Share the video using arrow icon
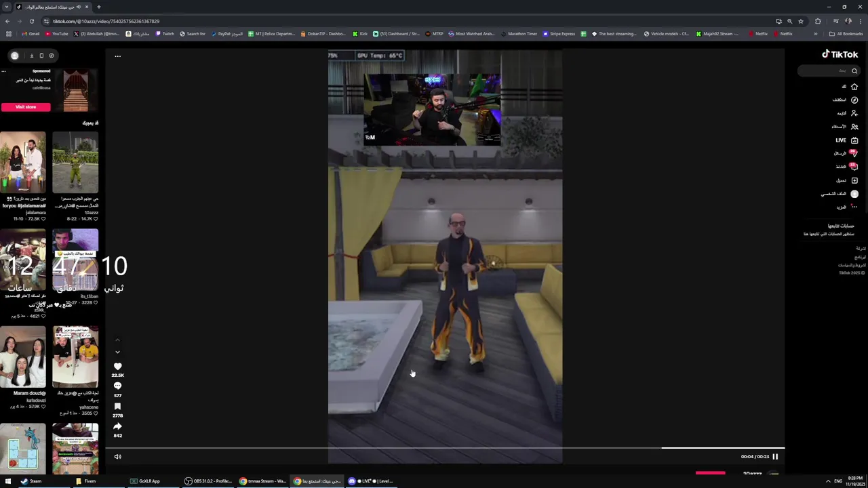The image size is (868, 488). click(x=117, y=426)
